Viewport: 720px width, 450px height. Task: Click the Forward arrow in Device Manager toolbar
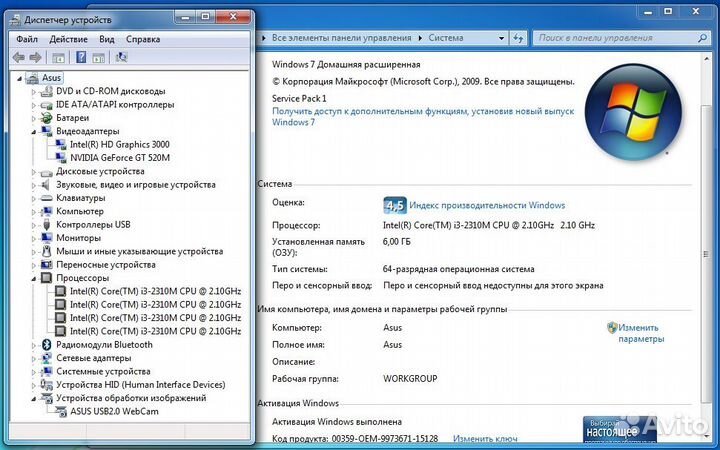[35, 58]
